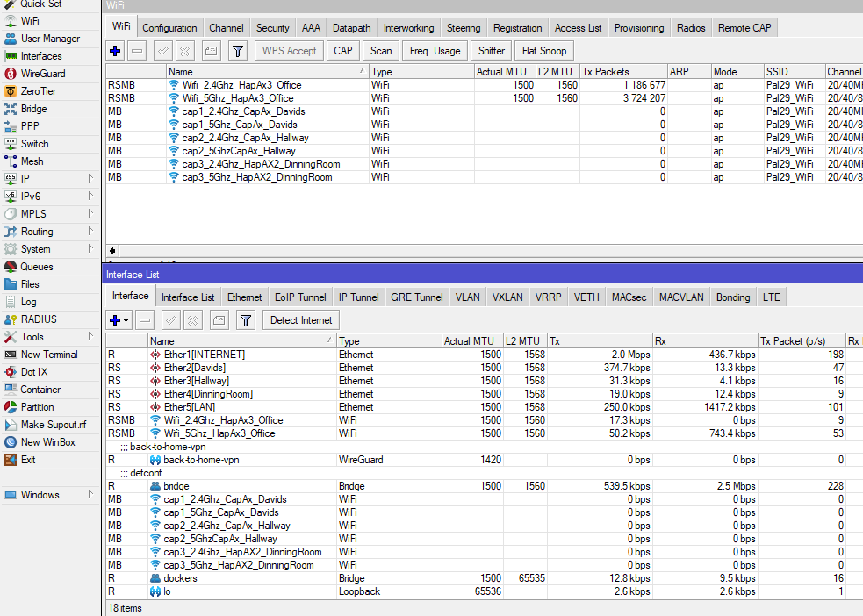
Task: Expand the System sidebar menu
Action: [x=39, y=248]
